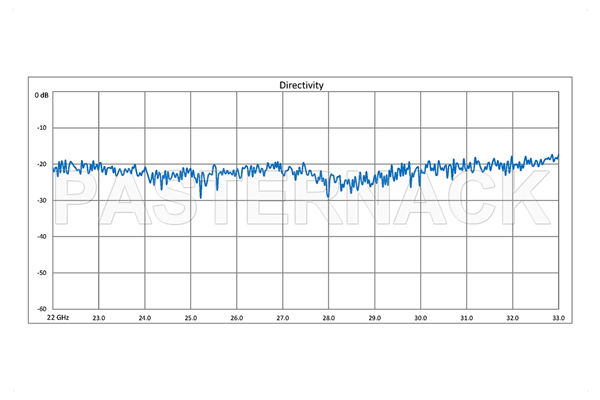
Task: Click the 0 dB y-axis label
Action: click(x=41, y=95)
